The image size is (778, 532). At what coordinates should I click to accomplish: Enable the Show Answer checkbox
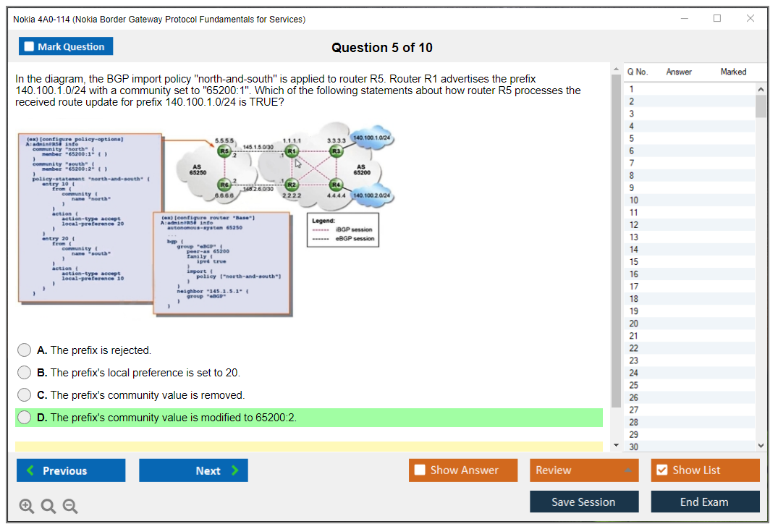pyautogui.click(x=420, y=470)
